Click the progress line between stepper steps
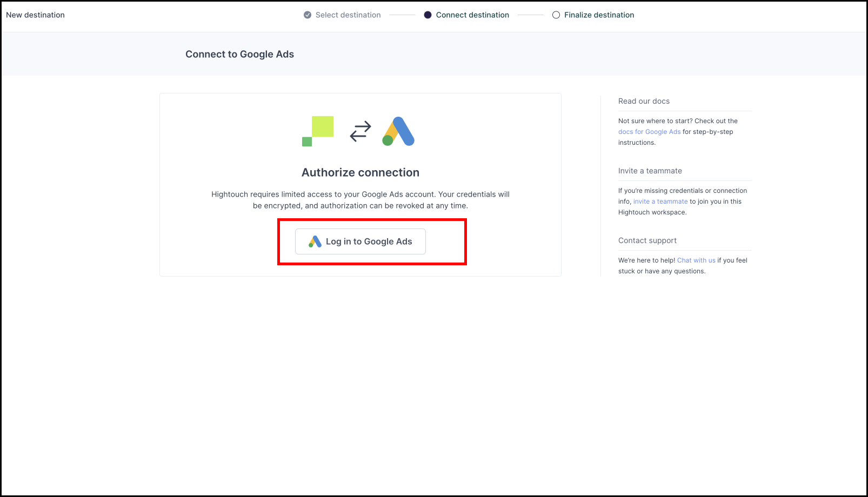This screenshot has width=868, height=497. tap(402, 15)
